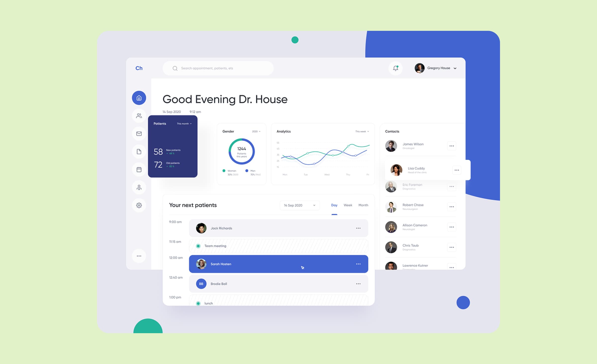Viewport: 597px width, 364px height.
Task: Click the messages inbox icon
Action: coord(139,134)
